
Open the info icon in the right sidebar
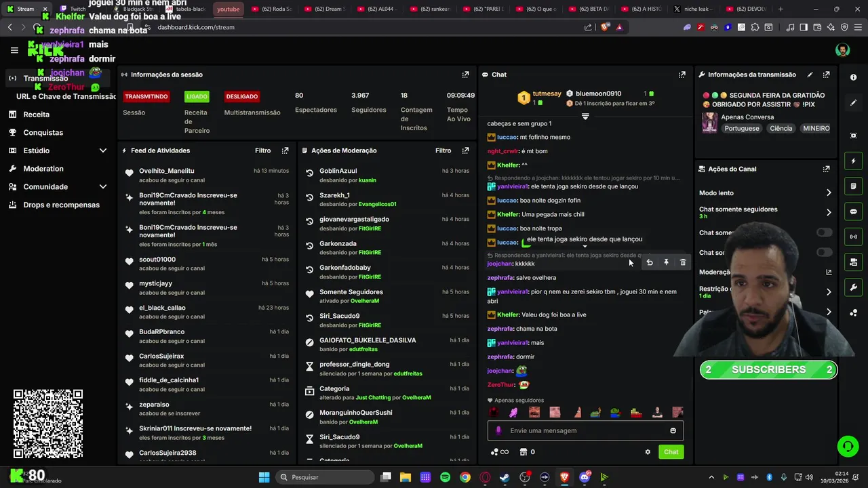tap(853, 77)
